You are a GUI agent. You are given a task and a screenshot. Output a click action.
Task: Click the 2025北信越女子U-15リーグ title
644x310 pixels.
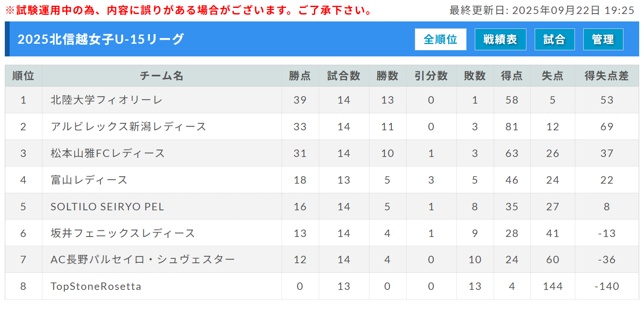[101, 39]
